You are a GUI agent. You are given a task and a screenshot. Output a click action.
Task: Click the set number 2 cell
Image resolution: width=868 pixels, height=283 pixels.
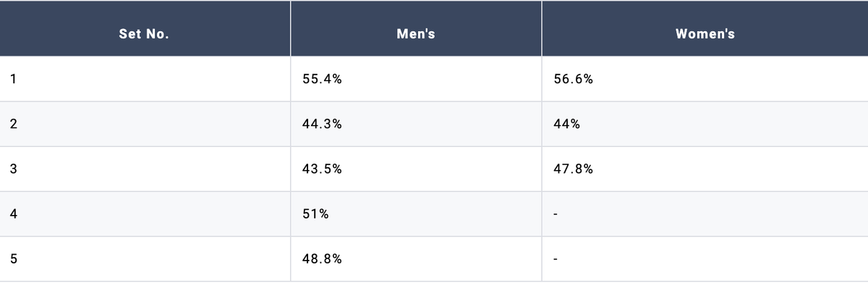coord(145,124)
